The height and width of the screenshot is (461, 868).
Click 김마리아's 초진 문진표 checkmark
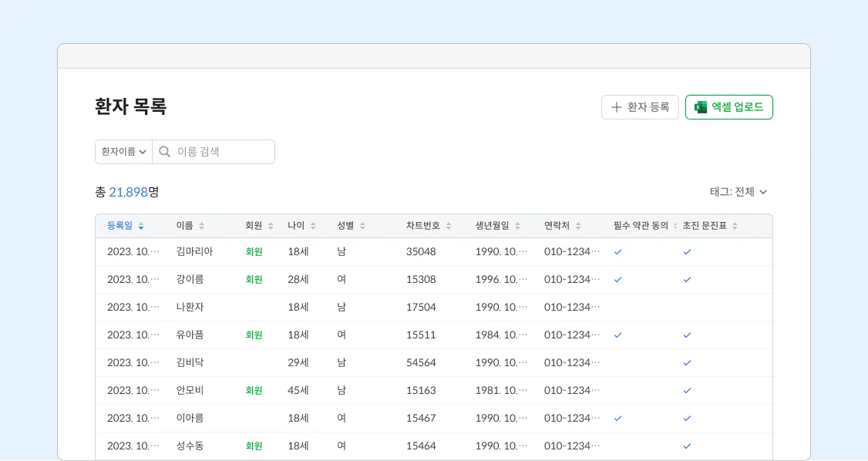click(x=687, y=252)
